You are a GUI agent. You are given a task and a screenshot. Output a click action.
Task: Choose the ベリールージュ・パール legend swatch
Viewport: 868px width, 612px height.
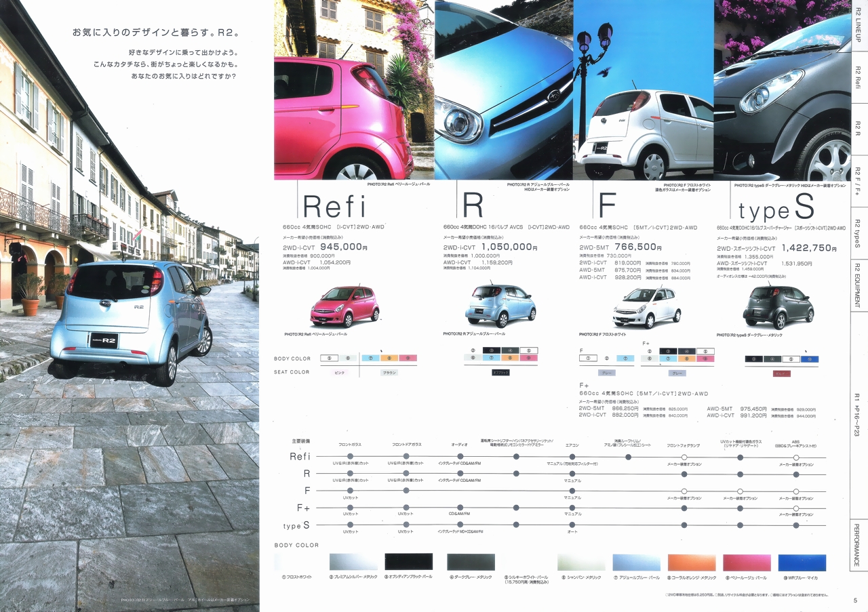[x=747, y=562]
